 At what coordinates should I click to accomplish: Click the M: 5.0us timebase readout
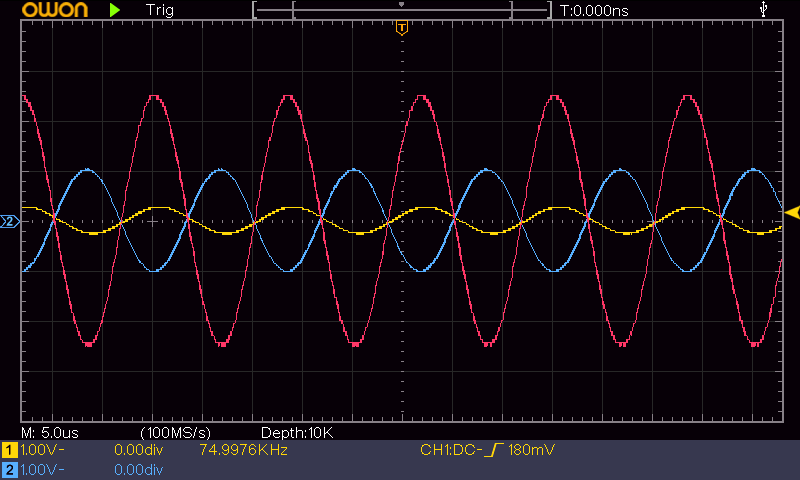(x=50, y=432)
